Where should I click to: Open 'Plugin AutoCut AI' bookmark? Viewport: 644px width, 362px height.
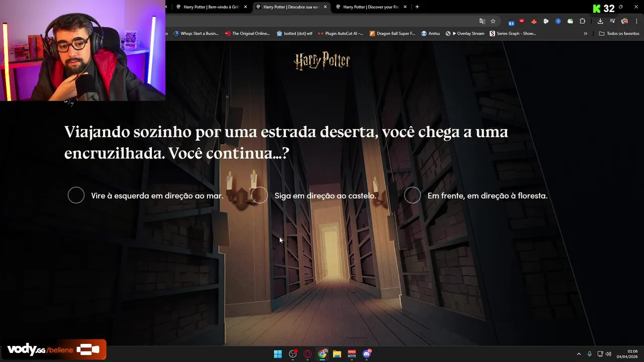coord(341,34)
